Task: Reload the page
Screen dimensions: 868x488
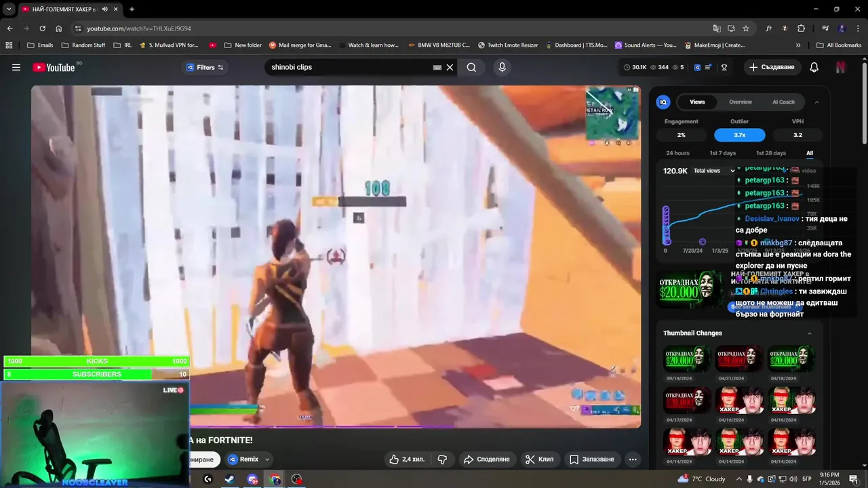Action: (43, 28)
